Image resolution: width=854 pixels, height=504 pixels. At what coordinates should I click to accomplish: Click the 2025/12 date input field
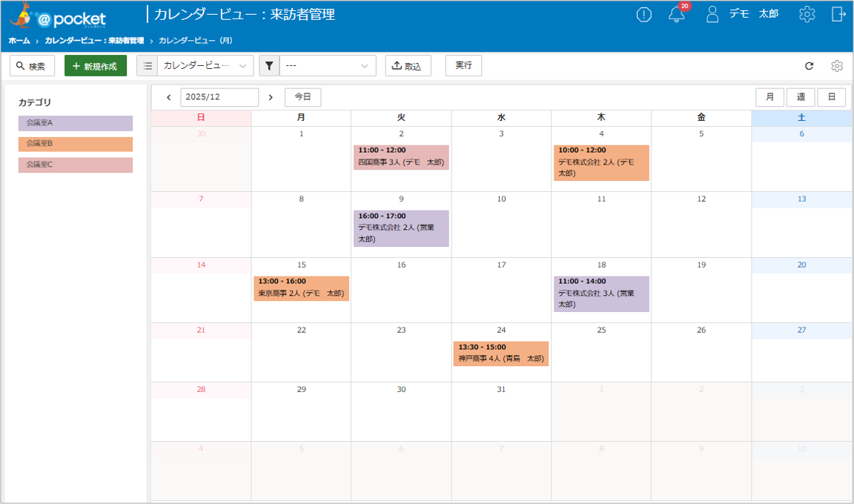pyautogui.click(x=219, y=97)
